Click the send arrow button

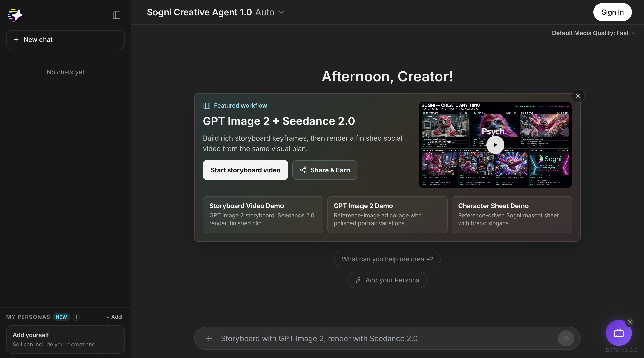click(566, 338)
